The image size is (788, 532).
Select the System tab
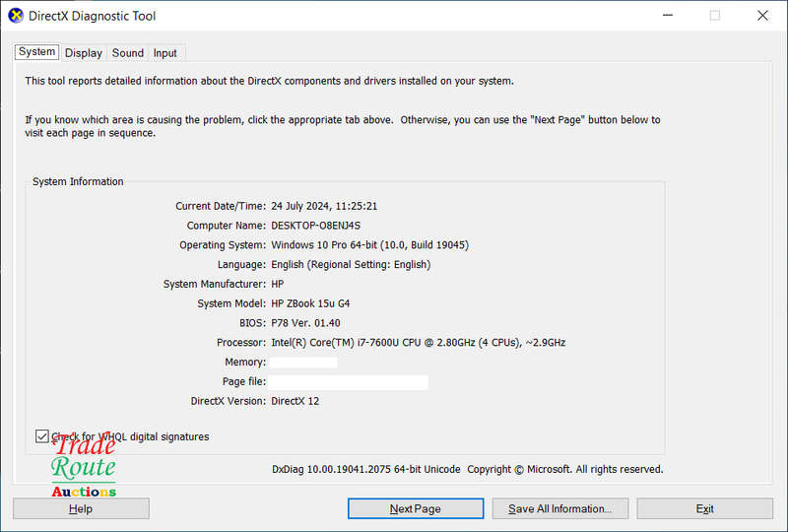coord(36,52)
